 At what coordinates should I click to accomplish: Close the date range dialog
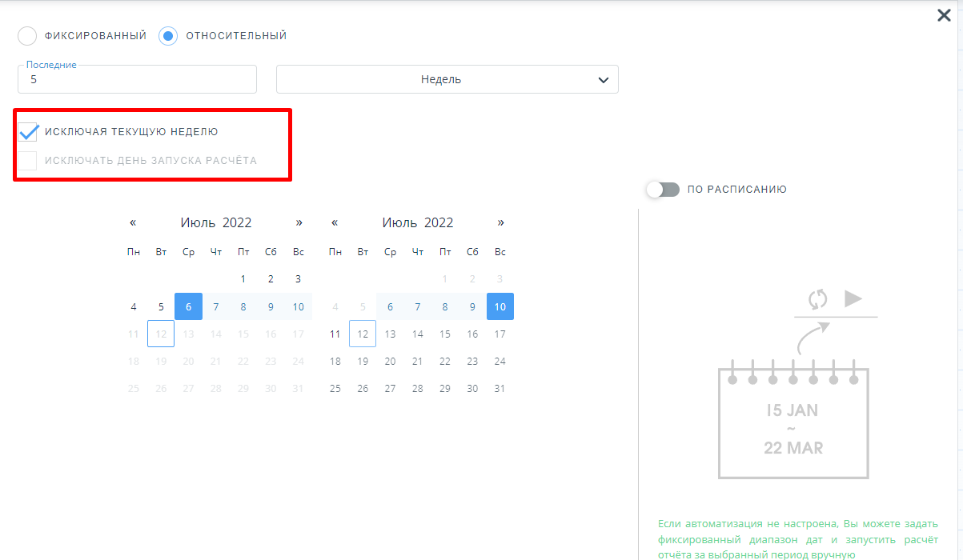(x=944, y=15)
